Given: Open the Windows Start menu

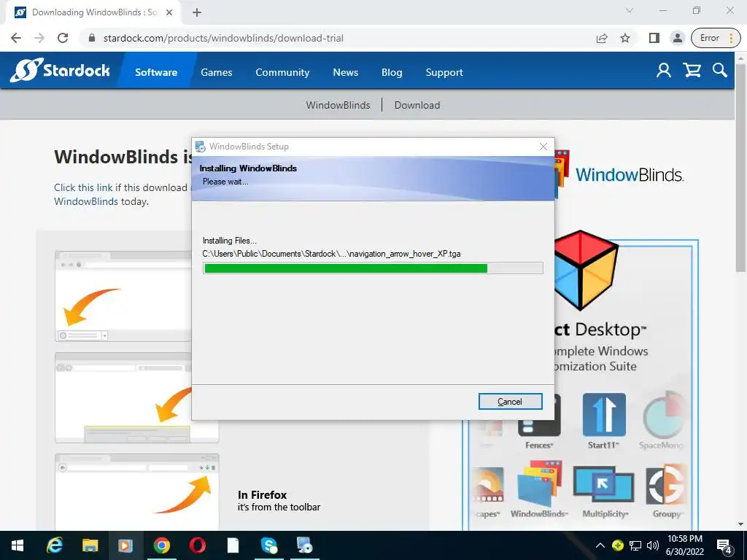Looking at the screenshot, I should [x=18, y=545].
